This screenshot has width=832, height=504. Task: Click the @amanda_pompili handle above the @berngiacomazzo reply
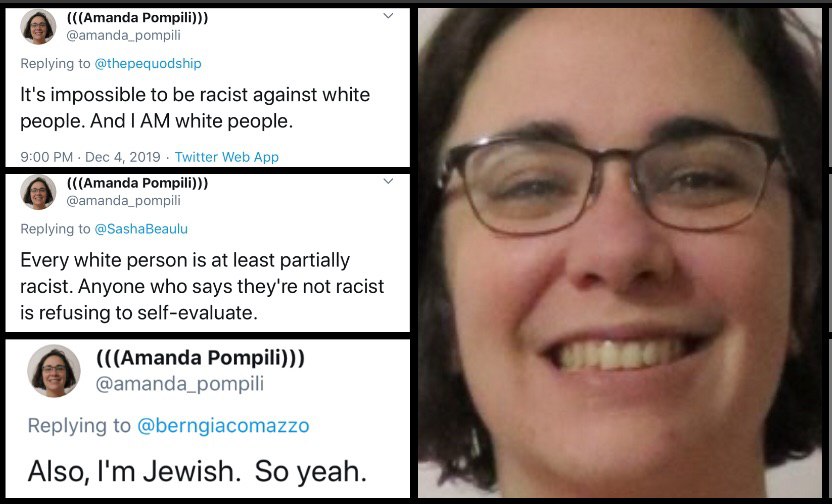[180, 384]
